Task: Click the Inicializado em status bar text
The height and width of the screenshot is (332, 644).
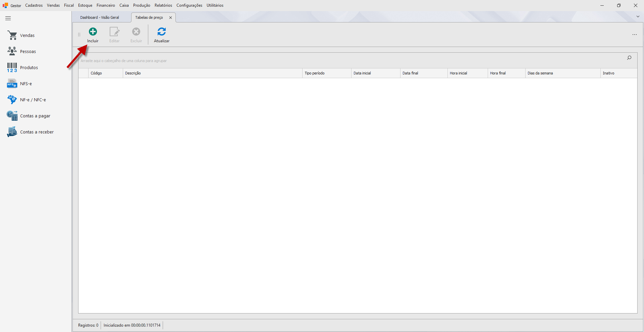Action: 132,325
